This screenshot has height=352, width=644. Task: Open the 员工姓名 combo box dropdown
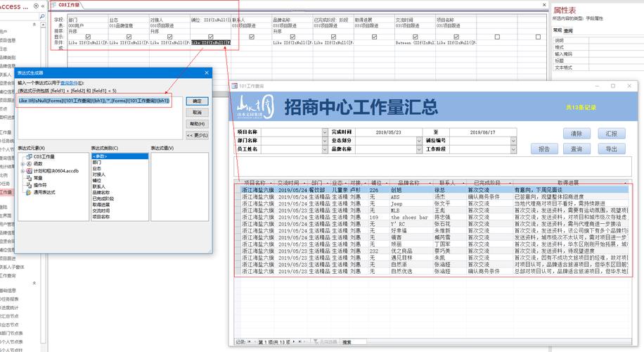pyautogui.click(x=325, y=149)
